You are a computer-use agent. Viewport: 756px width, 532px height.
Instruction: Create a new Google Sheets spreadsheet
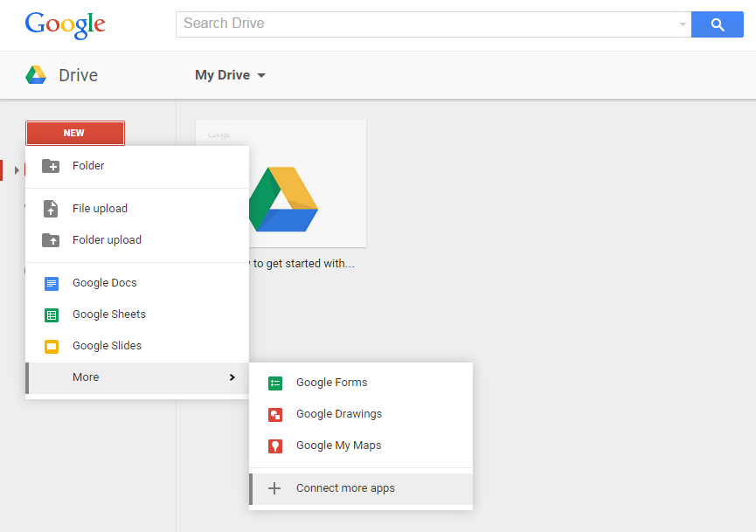[x=137, y=314]
